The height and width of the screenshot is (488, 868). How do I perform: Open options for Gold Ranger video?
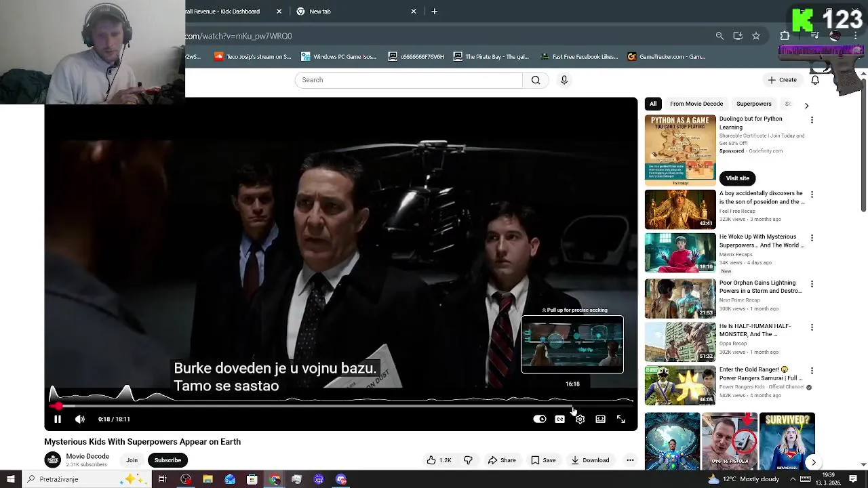pos(812,371)
